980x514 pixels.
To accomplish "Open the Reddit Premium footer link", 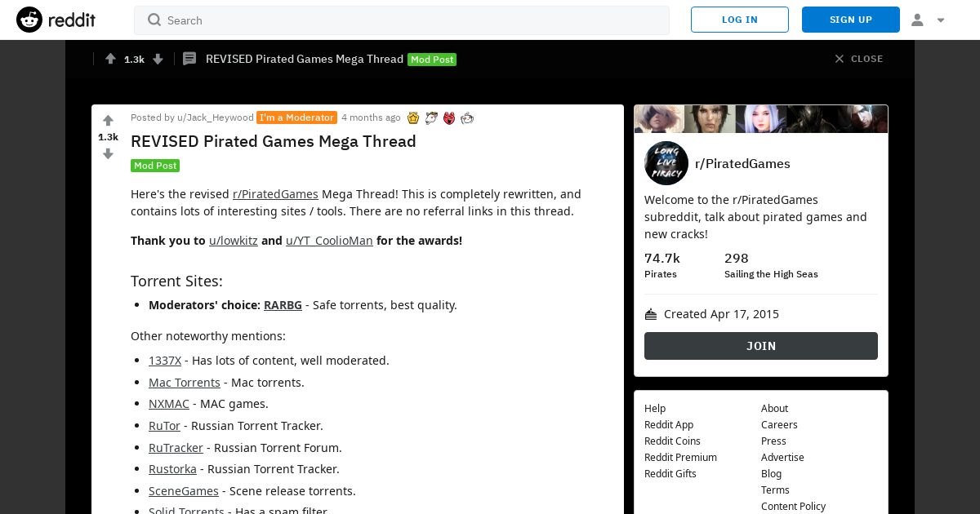I will [x=680, y=458].
